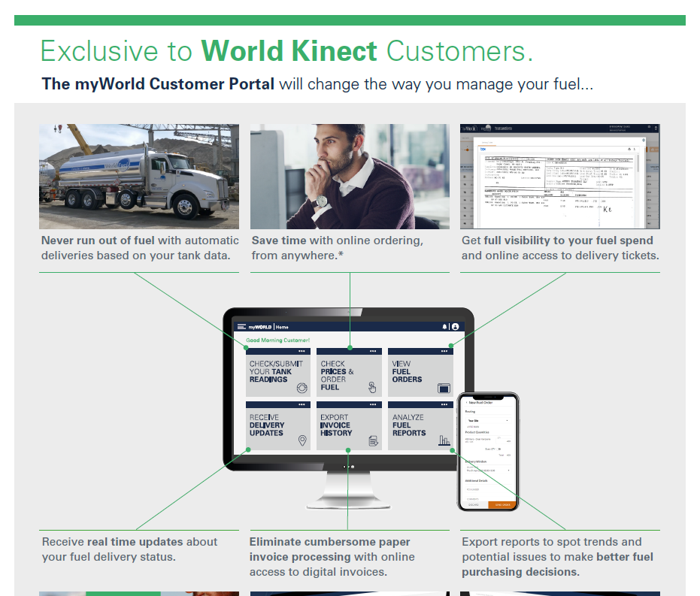Tap the Discard button on phone
Screen dimensions: 700x596
[474, 504]
